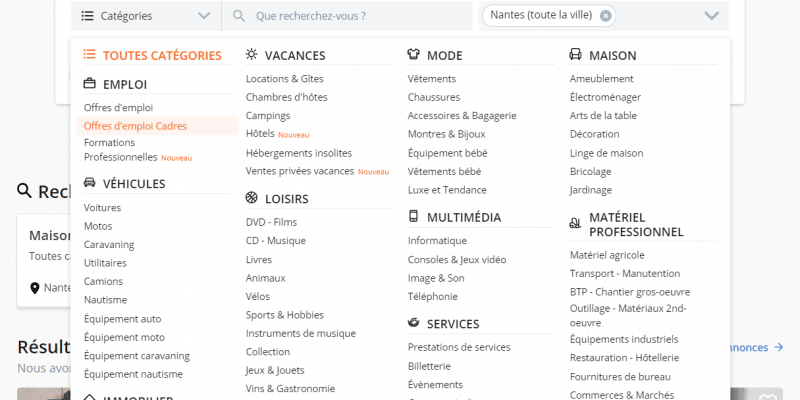Click the car icon beside Véhicules
The width and height of the screenshot is (800, 400).
coord(90,183)
